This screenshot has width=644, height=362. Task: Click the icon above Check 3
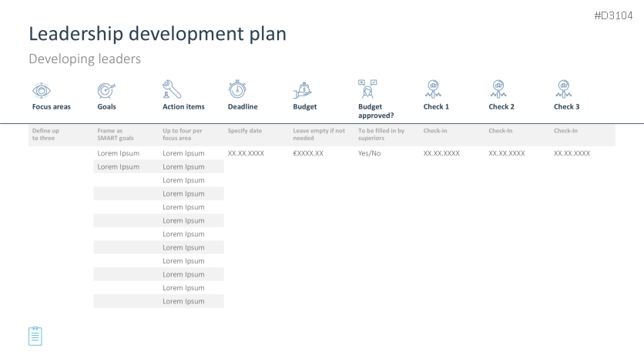pyautogui.click(x=563, y=88)
